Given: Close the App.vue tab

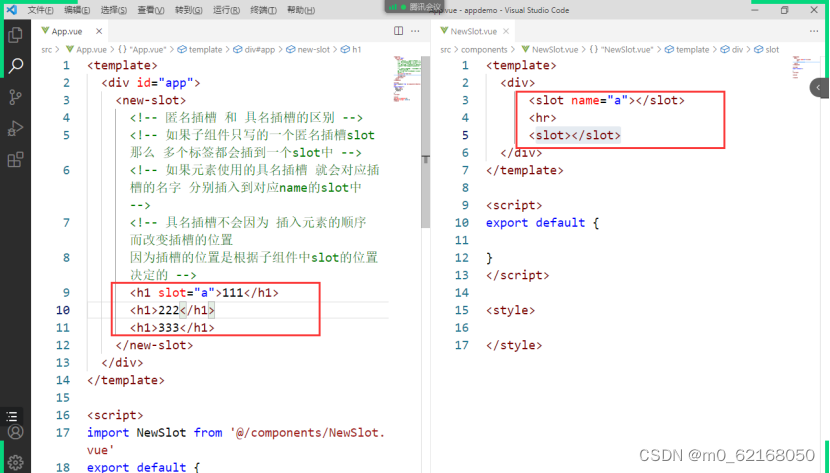Looking at the screenshot, I should pyautogui.click(x=99, y=31).
